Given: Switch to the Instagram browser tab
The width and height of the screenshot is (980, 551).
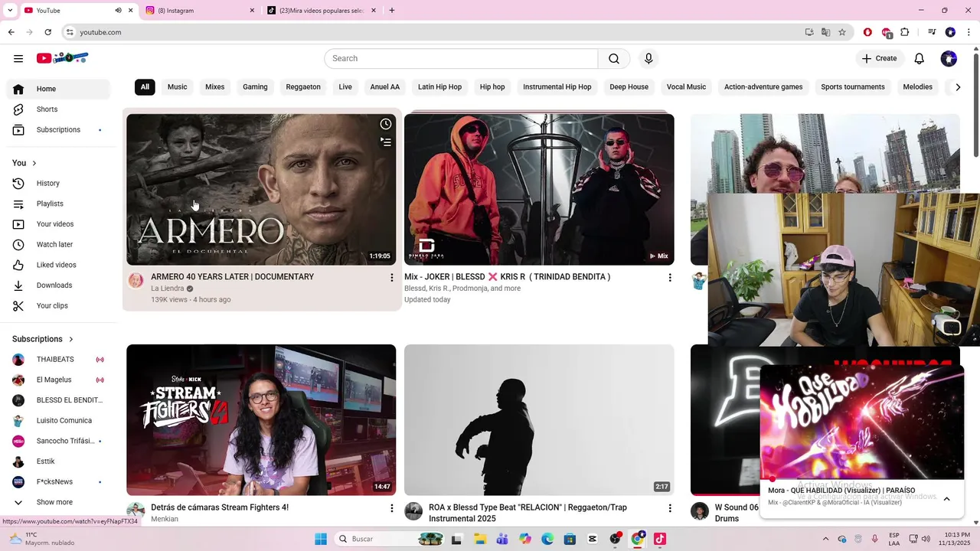Looking at the screenshot, I should point(199,11).
